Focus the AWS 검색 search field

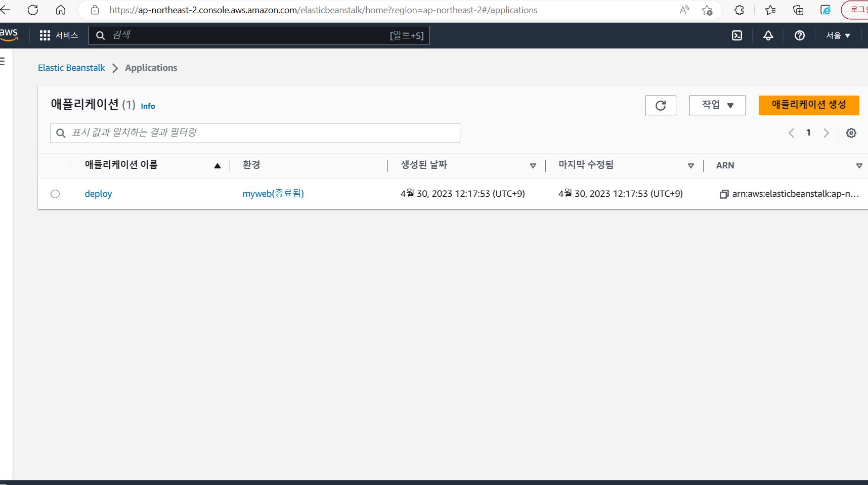tap(259, 35)
